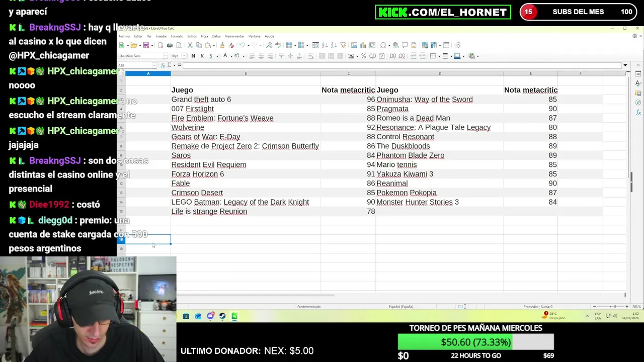
Task: Click the Insert special character omega icon
Action: point(383,45)
